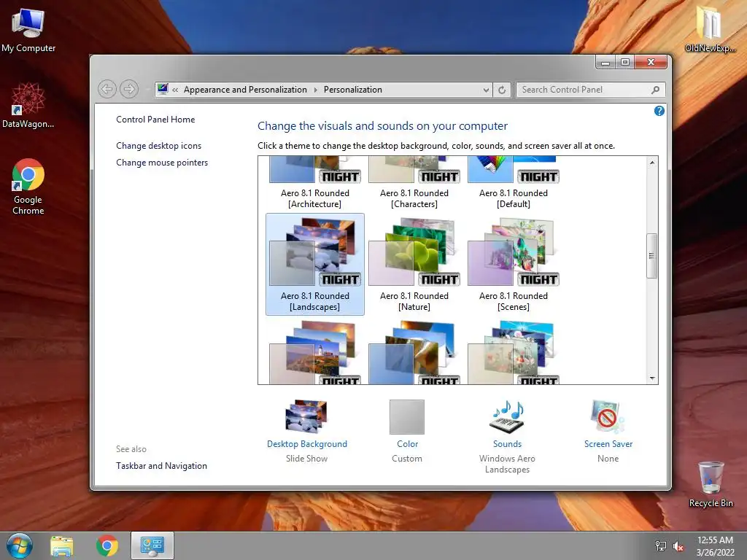Screen dimensions: 747x560
Task: Open Change mouse pointers link
Action: [162, 163]
